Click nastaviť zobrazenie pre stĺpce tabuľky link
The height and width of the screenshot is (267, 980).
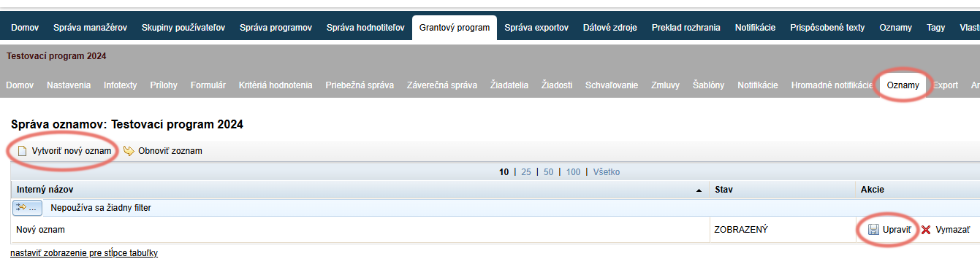84,253
